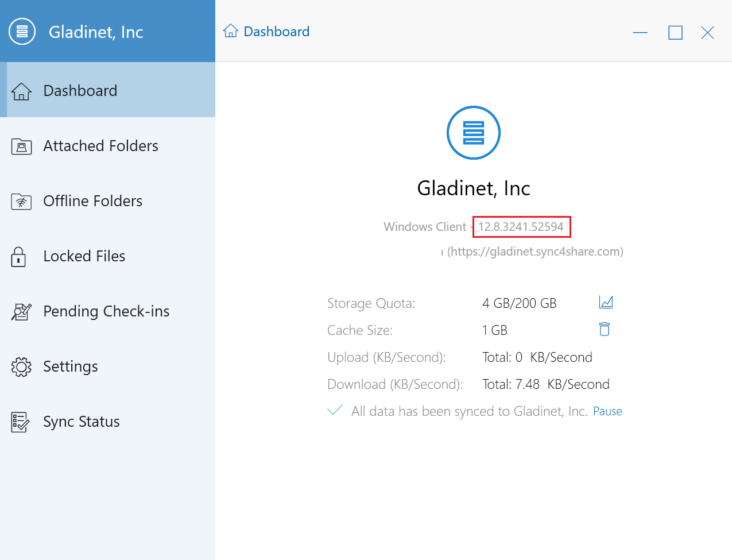The height and width of the screenshot is (560, 732).
Task: Open Attached Folders in the sidebar
Action: click(x=108, y=146)
